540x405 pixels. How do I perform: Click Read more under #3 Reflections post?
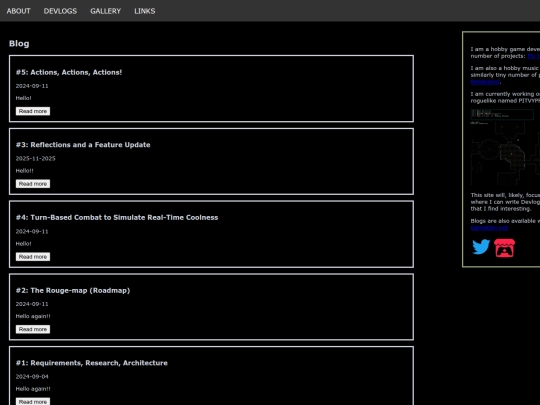33,184
